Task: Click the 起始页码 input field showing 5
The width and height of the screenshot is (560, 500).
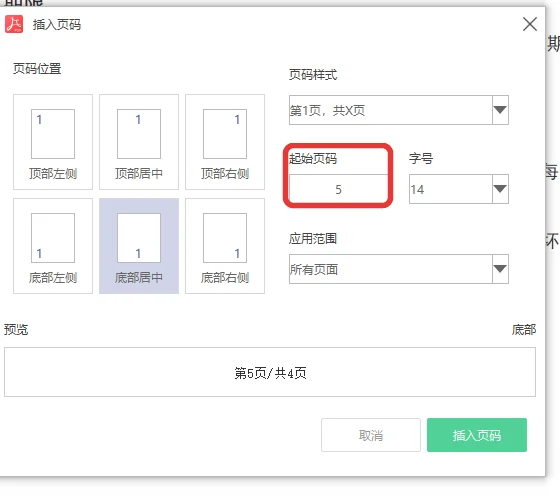Action: (338, 189)
